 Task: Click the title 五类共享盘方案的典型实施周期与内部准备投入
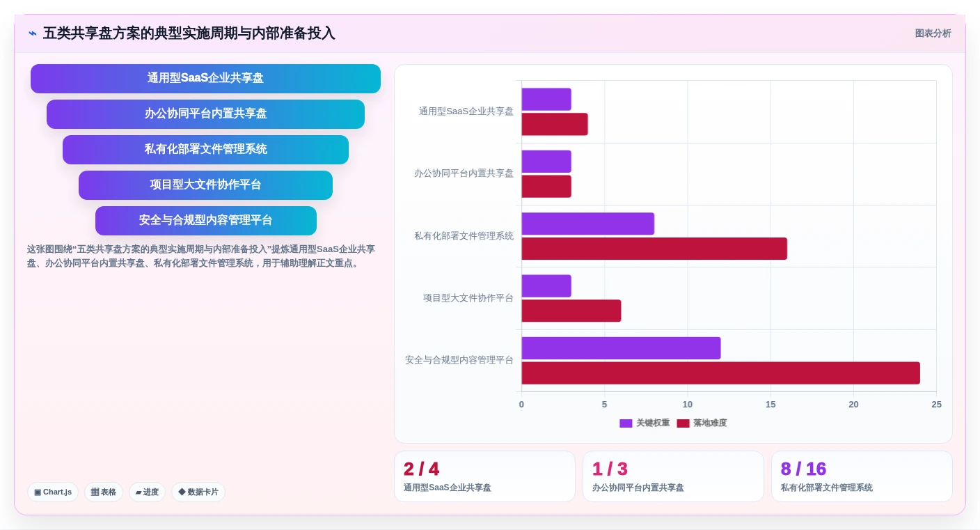coord(189,33)
